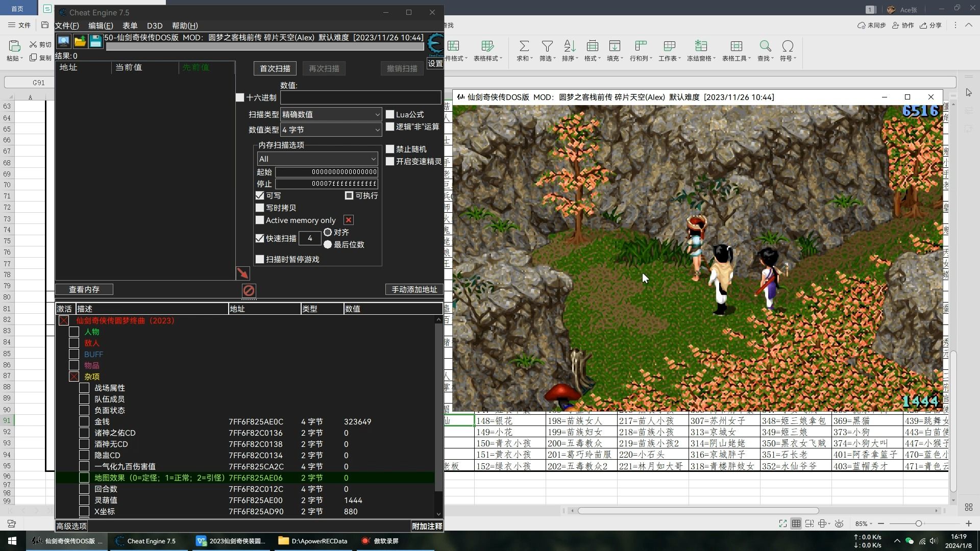Open the 文件(F) menu in Cheat Engine
Image resolution: width=980 pixels, height=551 pixels.
click(x=67, y=26)
